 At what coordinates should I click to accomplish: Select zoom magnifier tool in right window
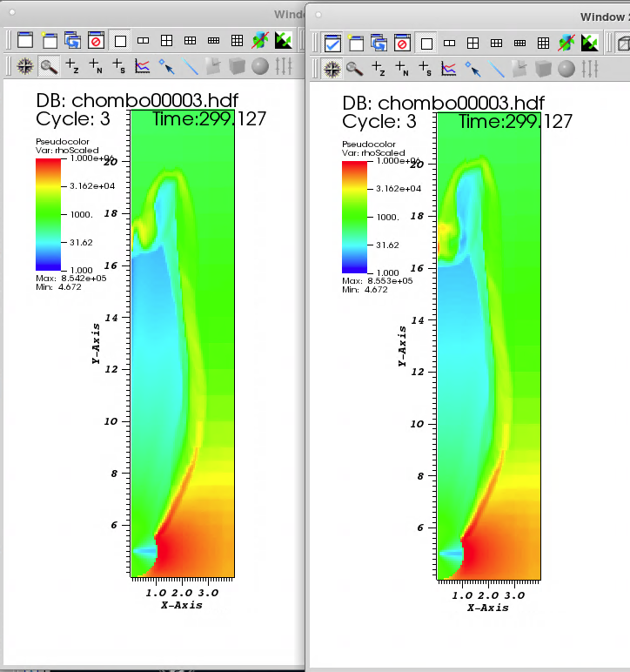pos(354,68)
